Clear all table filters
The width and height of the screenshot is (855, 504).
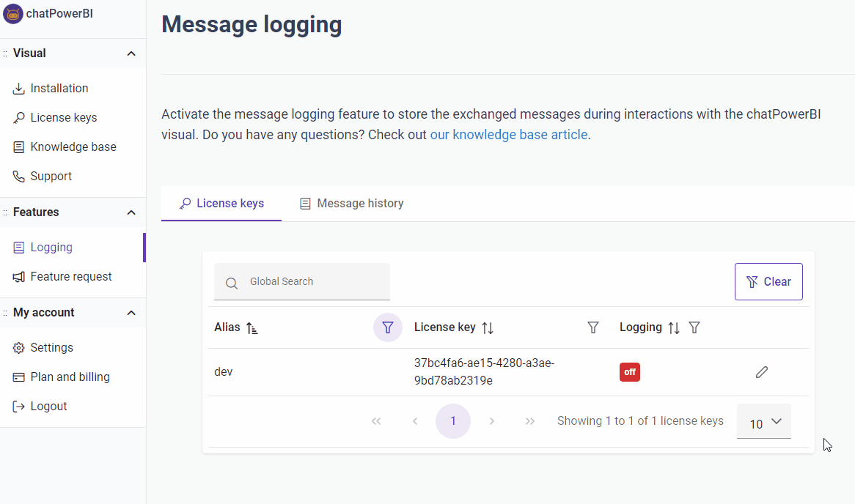(x=768, y=282)
